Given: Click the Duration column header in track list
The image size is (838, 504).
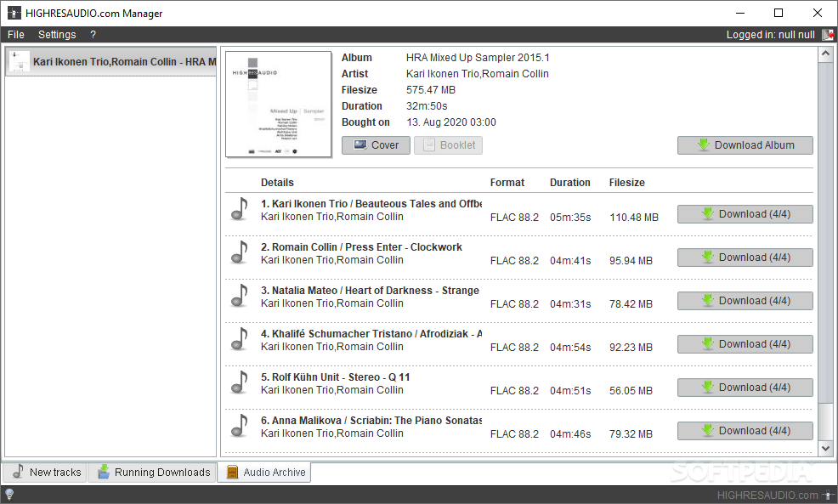Looking at the screenshot, I should click(570, 183).
